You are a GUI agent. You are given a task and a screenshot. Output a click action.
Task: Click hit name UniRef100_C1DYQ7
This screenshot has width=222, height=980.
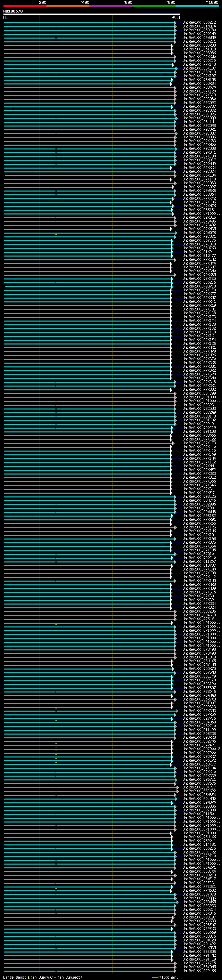199,566
